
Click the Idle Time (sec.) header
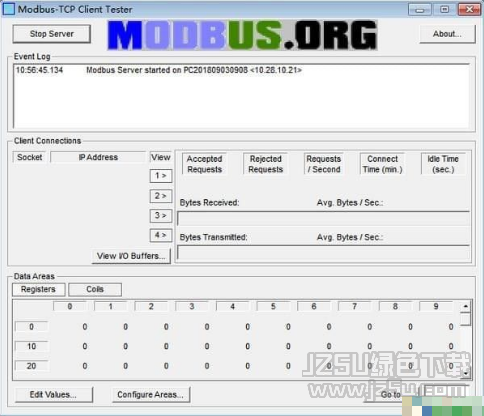(443, 164)
